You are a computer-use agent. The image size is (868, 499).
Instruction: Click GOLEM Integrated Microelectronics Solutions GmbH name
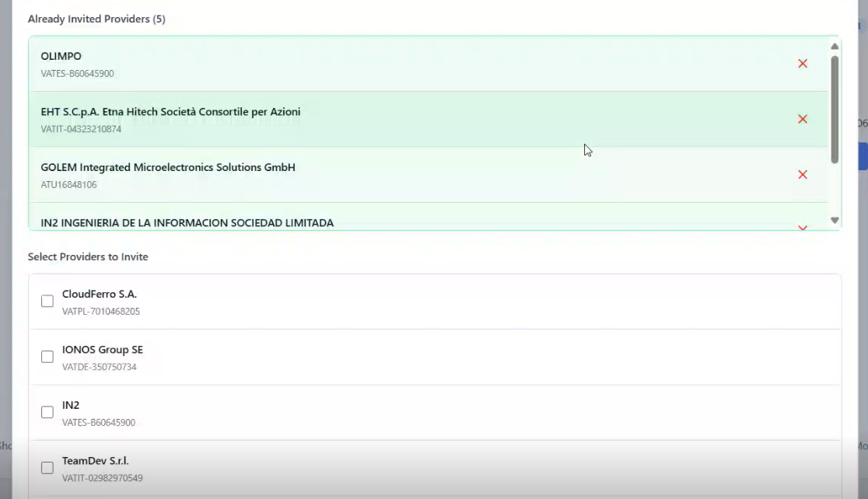click(168, 168)
